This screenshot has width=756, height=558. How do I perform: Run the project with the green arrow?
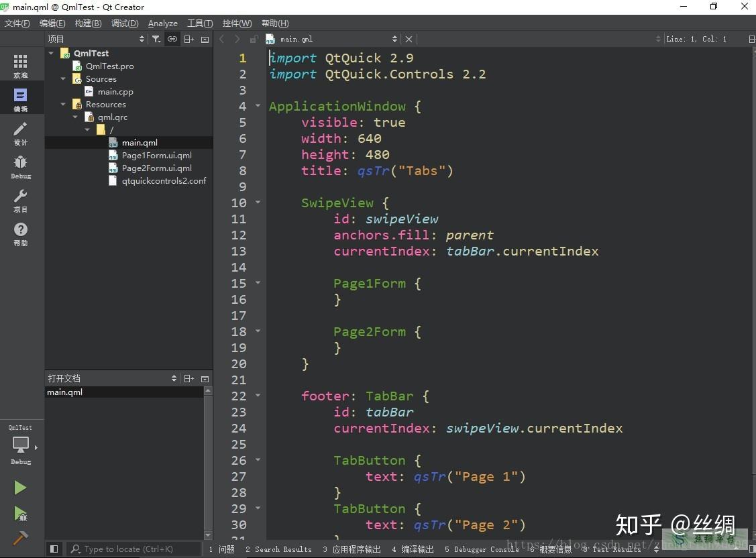coord(21,488)
